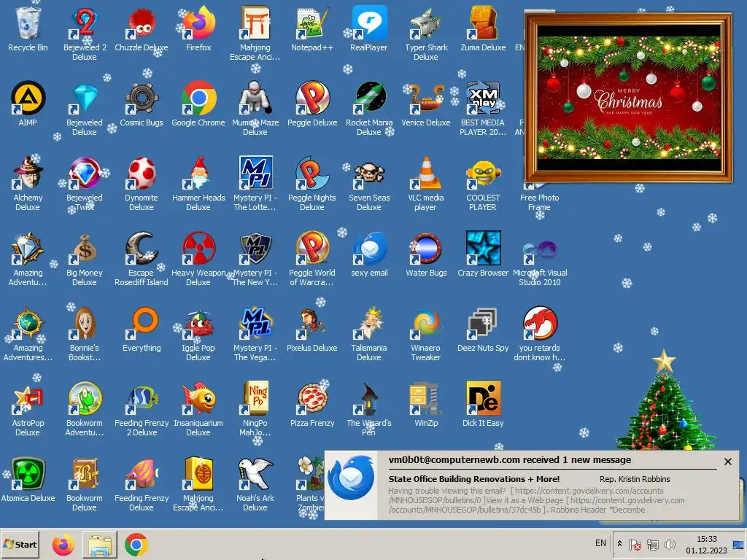Open Noah's Ark Deluxe dove icon
Screen dimensions: 747x560
[x=255, y=484]
